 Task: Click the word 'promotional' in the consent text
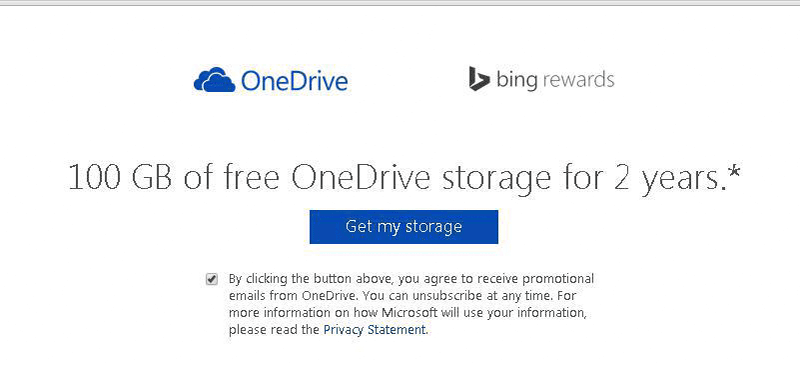(560, 280)
